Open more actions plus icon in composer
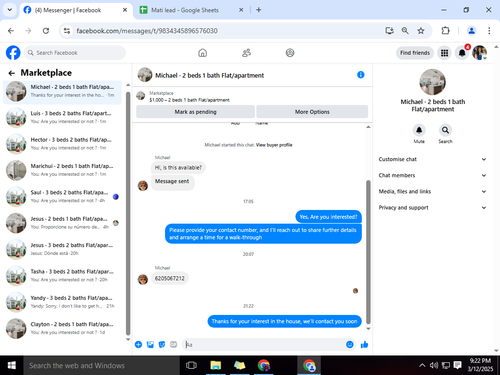 click(138, 344)
